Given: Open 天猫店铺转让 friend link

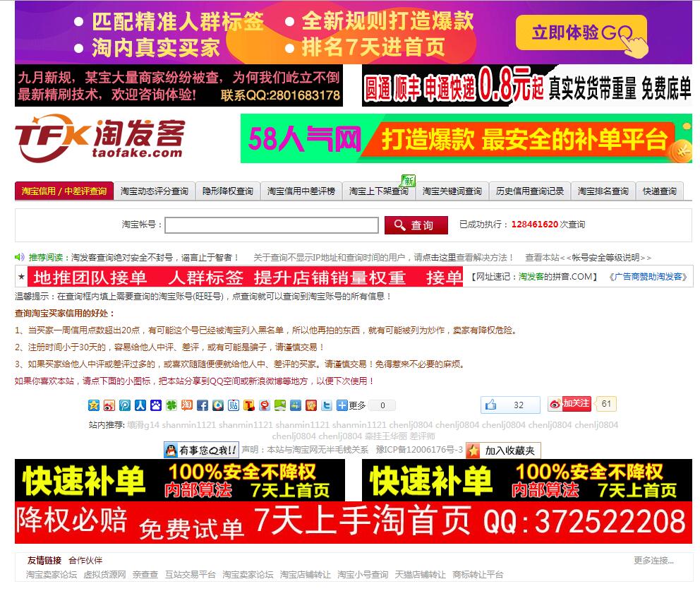Looking at the screenshot, I should pos(420,575).
